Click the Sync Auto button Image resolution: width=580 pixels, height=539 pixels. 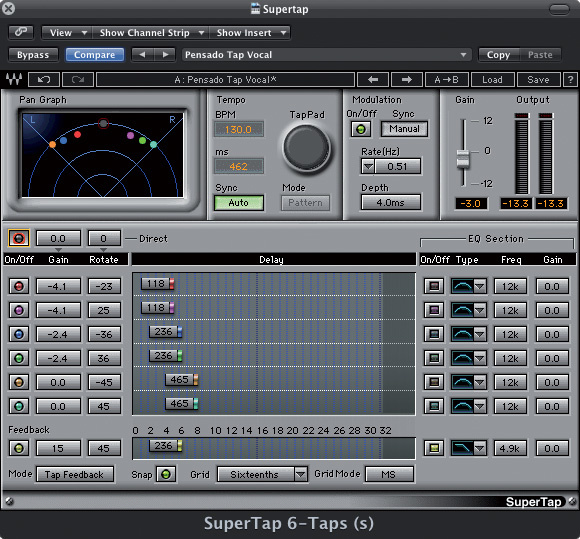point(239,203)
